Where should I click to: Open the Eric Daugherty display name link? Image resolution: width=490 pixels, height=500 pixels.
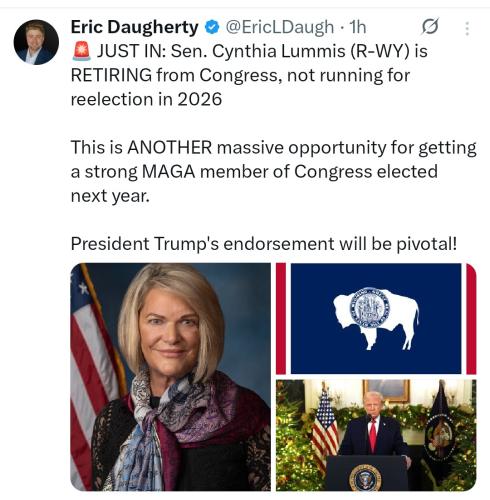(x=134, y=27)
